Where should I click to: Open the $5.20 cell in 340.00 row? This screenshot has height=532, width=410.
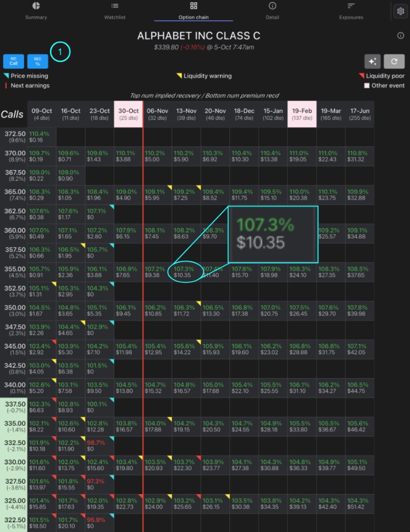click(42, 388)
